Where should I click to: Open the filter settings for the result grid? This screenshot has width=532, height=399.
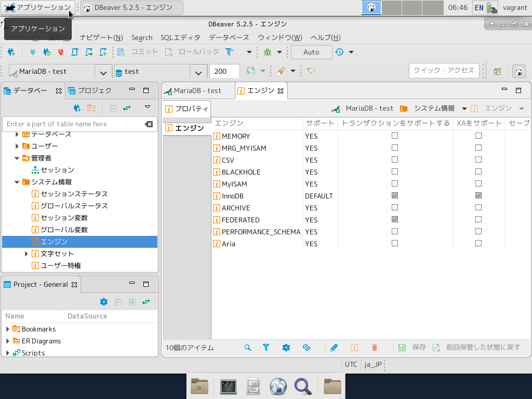[x=266, y=347]
